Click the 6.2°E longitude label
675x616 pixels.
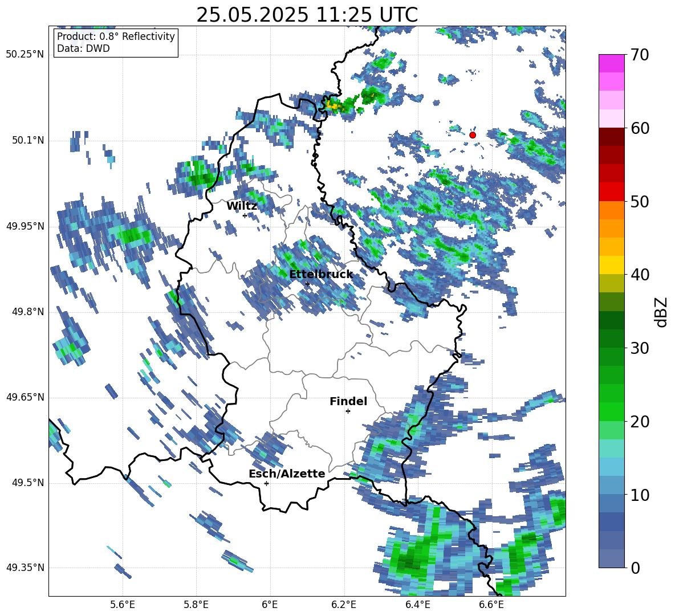coord(344,605)
